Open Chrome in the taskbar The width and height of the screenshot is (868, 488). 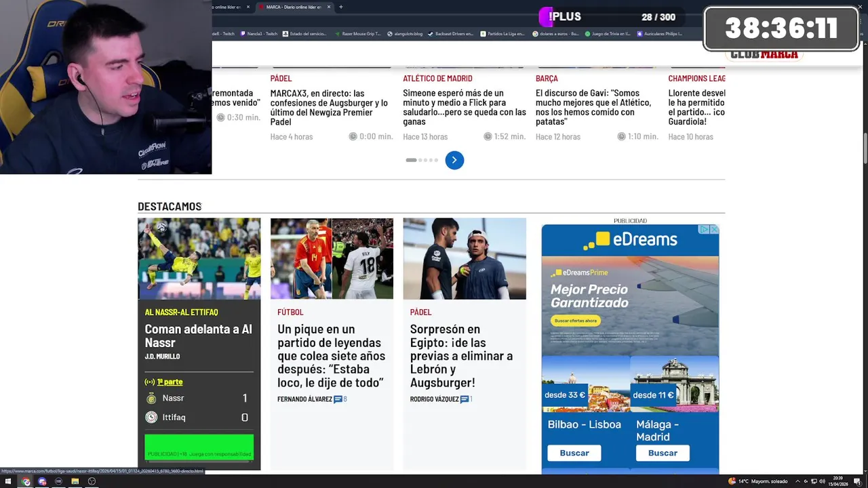tap(26, 481)
